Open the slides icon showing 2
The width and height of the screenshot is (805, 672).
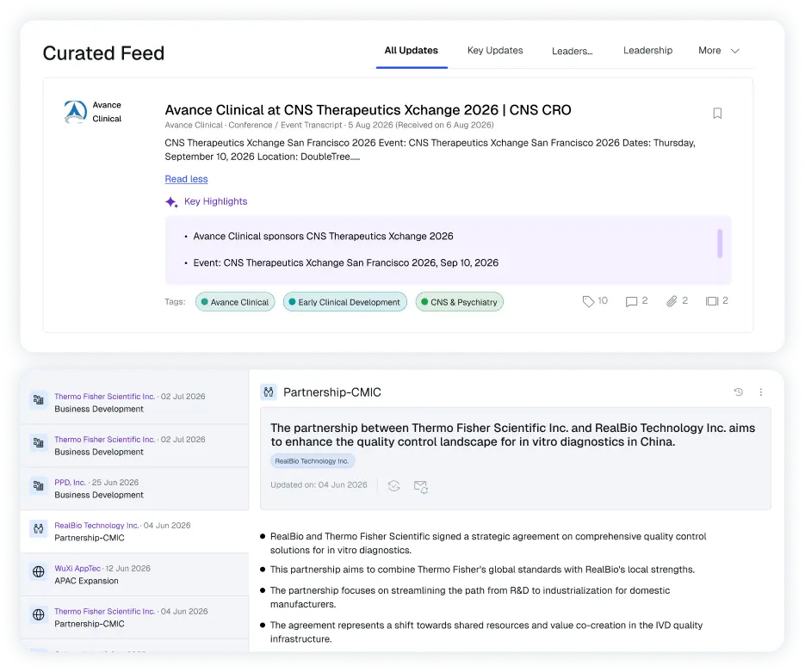coord(711,301)
